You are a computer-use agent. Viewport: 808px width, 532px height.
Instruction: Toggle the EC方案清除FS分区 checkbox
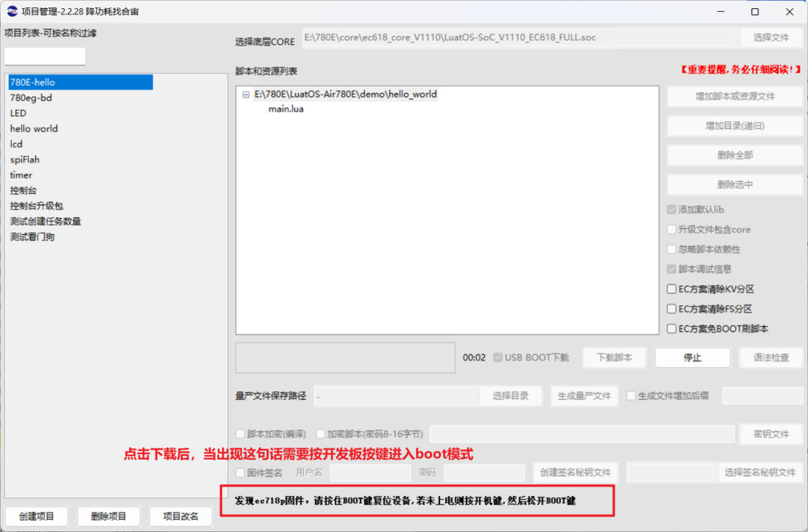(672, 309)
